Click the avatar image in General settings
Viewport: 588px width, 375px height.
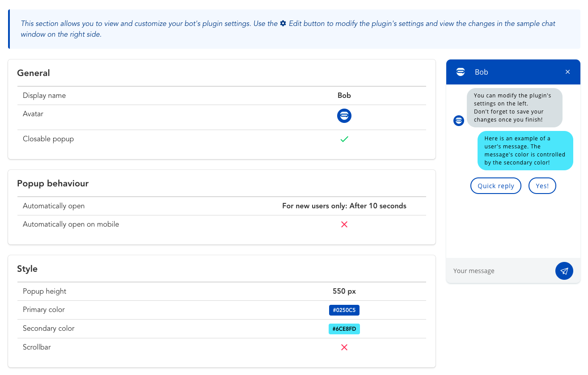pyautogui.click(x=344, y=116)
